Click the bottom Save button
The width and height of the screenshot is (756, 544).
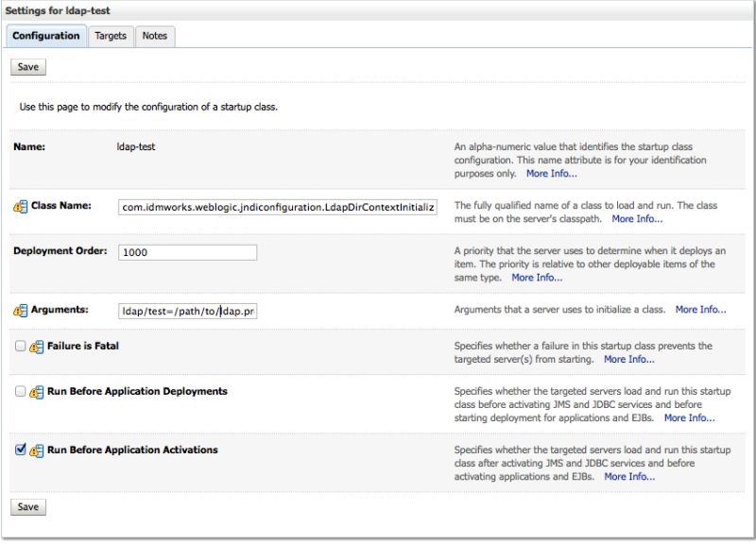click(27, 506)
